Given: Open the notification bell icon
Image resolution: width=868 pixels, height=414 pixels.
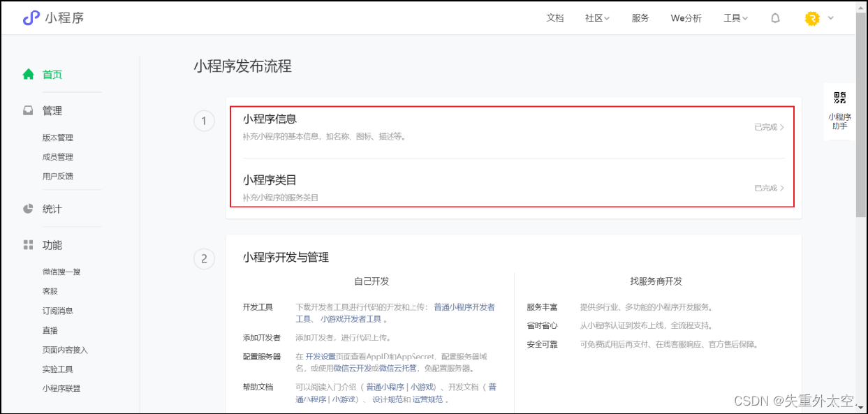Looking at the screenshot, I should pyautogui.click(x=775, y=19).
